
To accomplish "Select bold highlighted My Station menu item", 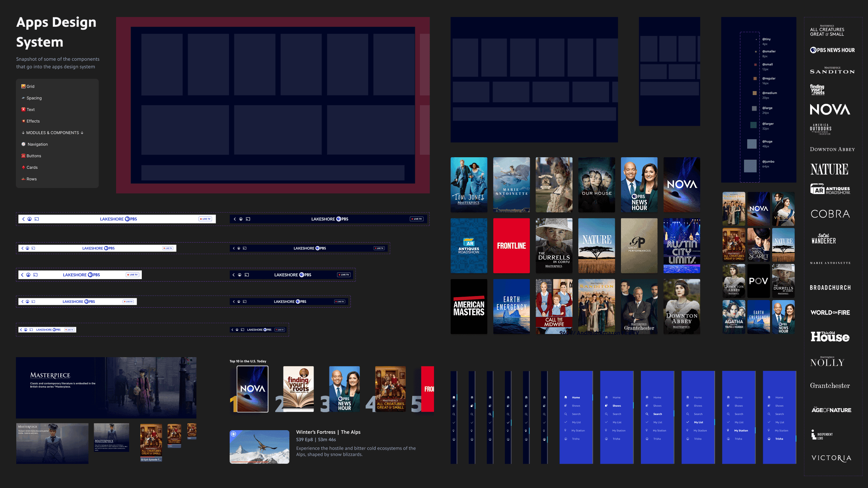I will [x=740, y=431].
